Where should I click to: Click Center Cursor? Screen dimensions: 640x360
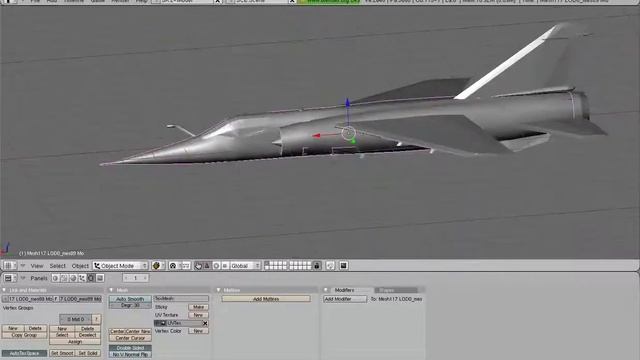[x=130, y=338]
